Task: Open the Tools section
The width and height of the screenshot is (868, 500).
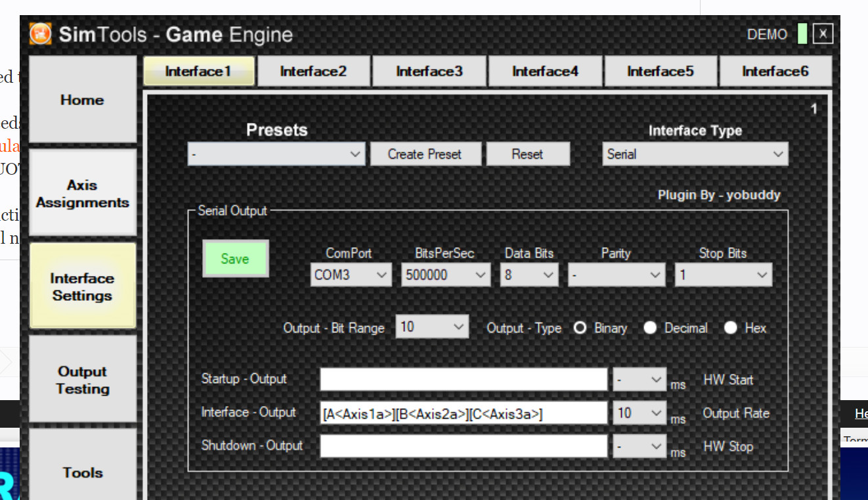Action: point(83,465)
